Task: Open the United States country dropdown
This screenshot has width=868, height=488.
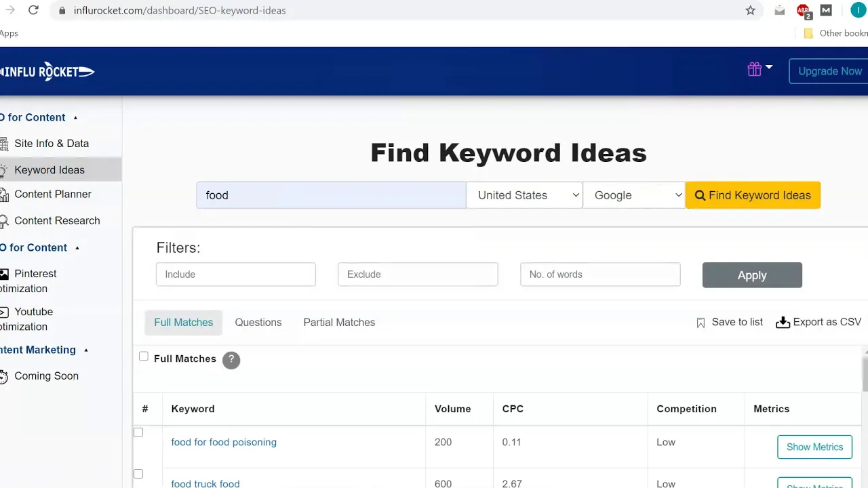Action: [x=524, y=195]
